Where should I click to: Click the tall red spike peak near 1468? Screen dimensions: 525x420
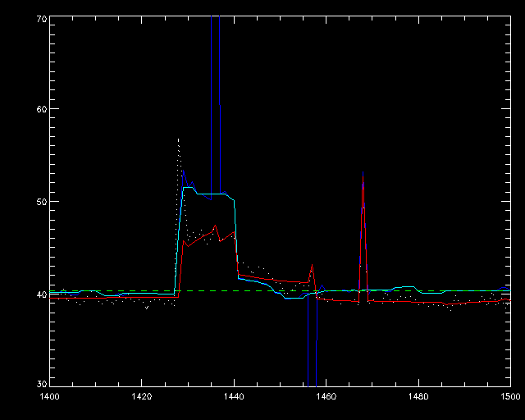click(x=363, y=177)
